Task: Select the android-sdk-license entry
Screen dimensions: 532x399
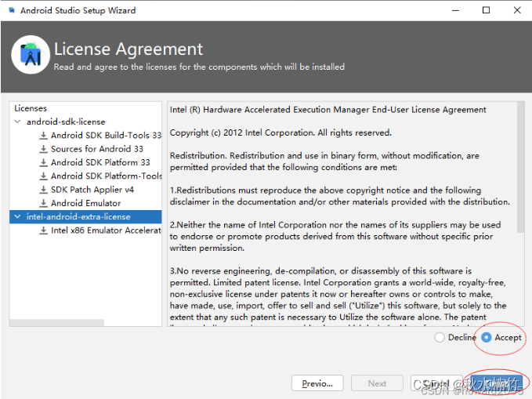Action: (x=66, y=122)
